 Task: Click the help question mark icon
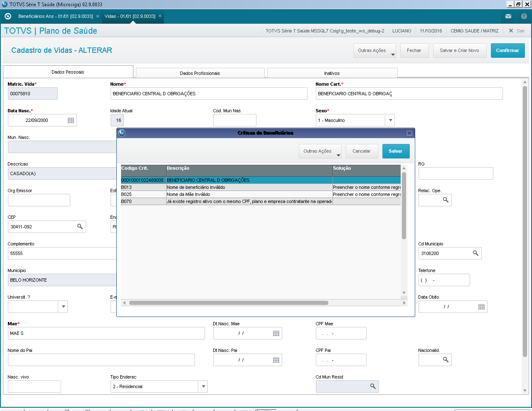524,16
